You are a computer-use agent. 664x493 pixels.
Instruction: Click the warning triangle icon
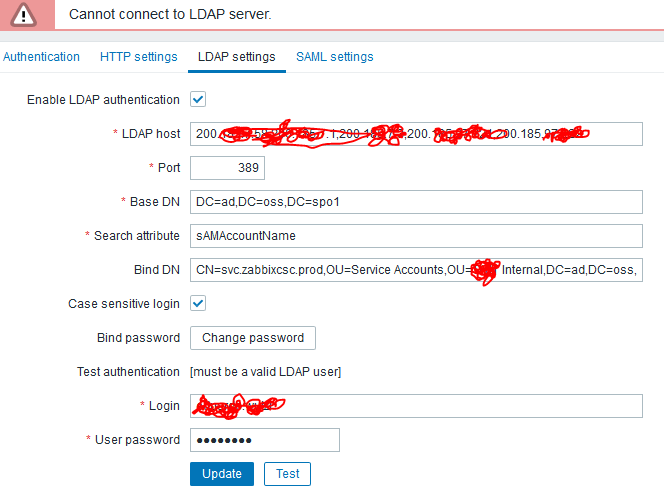pos(25,15)
